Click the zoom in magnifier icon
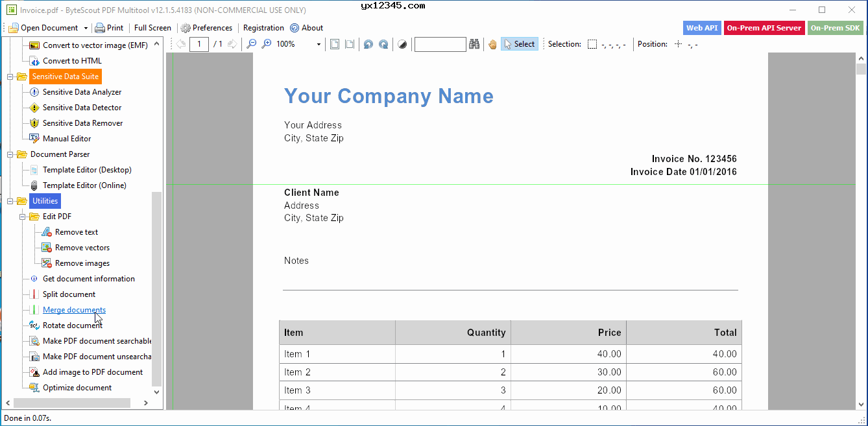Viewport: 868px width, 426px height. click(x=266, y=44)
